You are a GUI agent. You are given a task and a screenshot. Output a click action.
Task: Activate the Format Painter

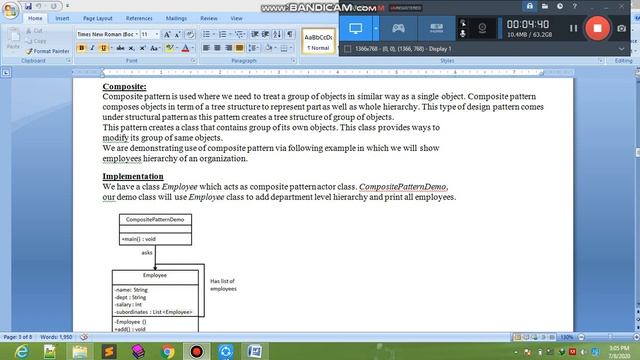pos(47,51)
